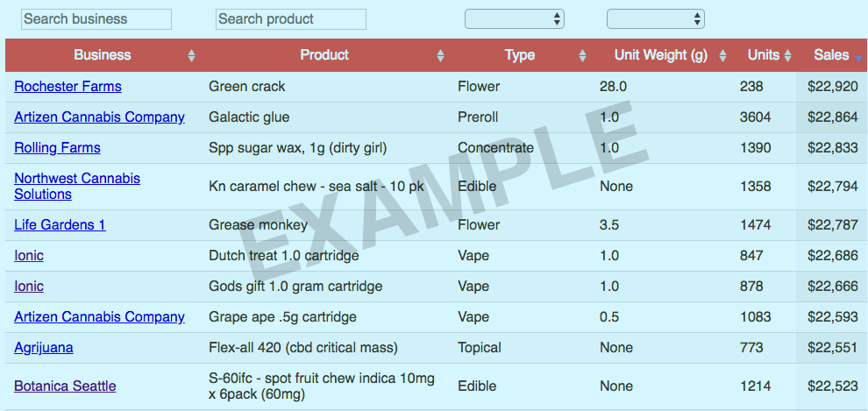Select the Green crack product cell

coord(247,87)
